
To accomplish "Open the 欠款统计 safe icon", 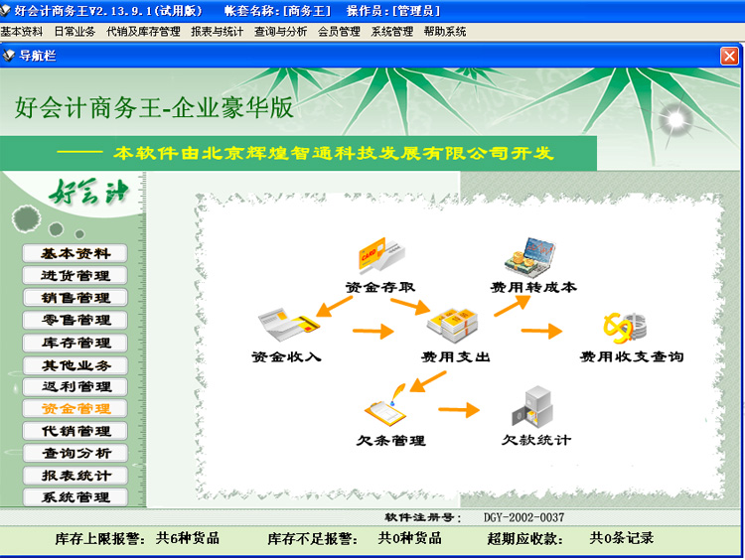I will (x=533, y=406).
